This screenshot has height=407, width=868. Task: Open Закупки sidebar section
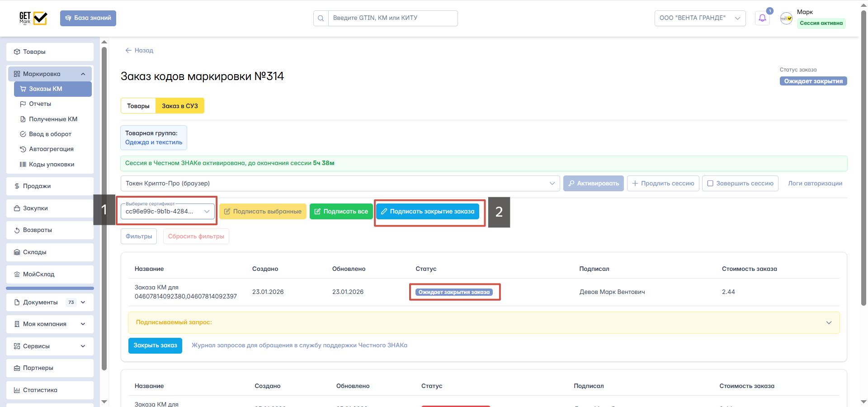click(50, 208)
